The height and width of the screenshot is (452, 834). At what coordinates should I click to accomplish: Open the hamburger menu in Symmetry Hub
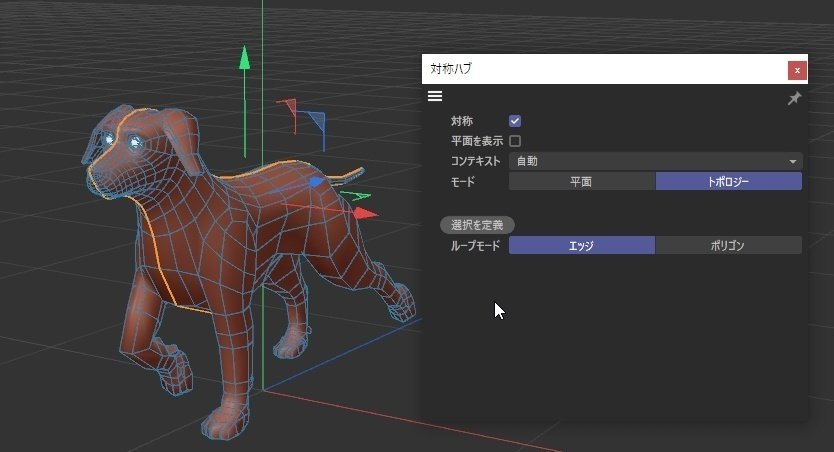point(435,96)
